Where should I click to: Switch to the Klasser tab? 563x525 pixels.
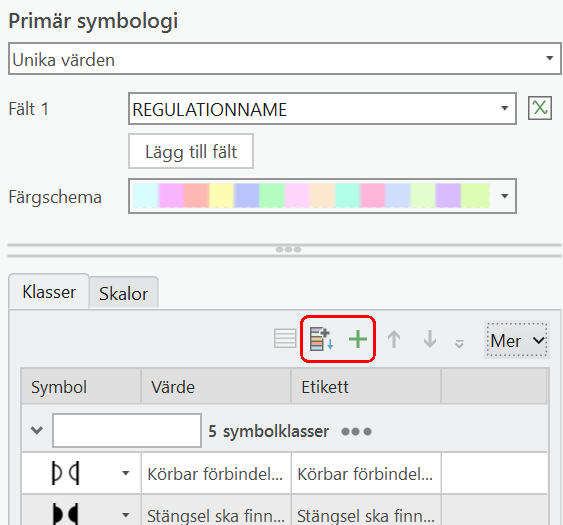[49, 292]
